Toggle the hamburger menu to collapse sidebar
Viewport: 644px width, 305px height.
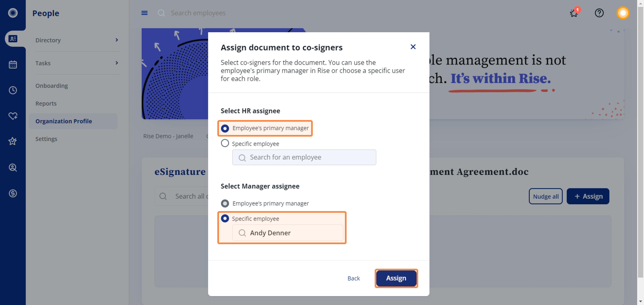[144, 13]
